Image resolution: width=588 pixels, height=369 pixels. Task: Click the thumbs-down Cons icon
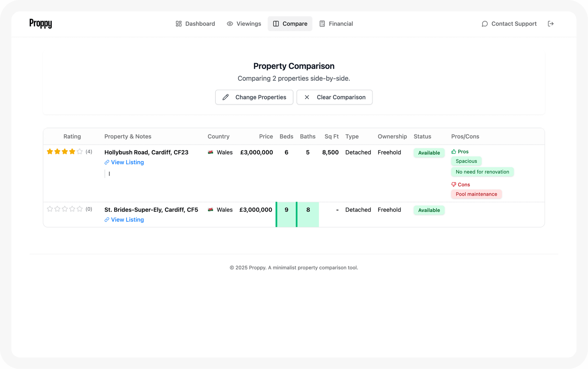tap(454, 185)
